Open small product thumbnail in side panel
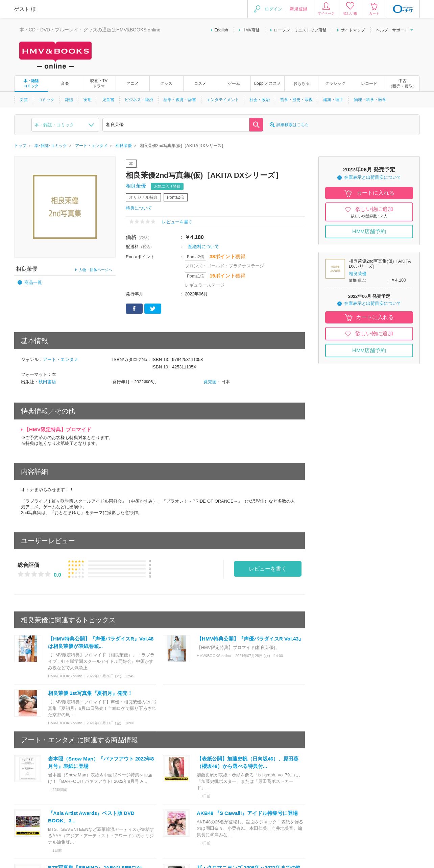The image size is (434, 868). [x=335, y=269]
